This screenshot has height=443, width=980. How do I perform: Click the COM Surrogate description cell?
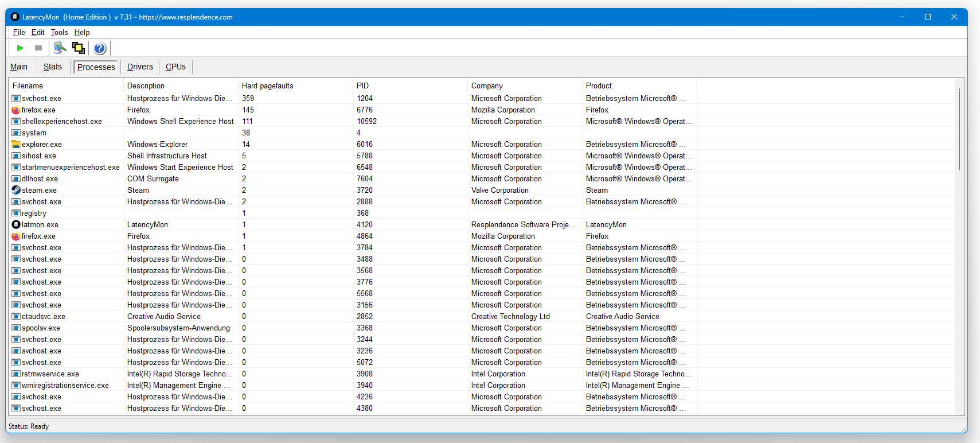click(153, 179)
